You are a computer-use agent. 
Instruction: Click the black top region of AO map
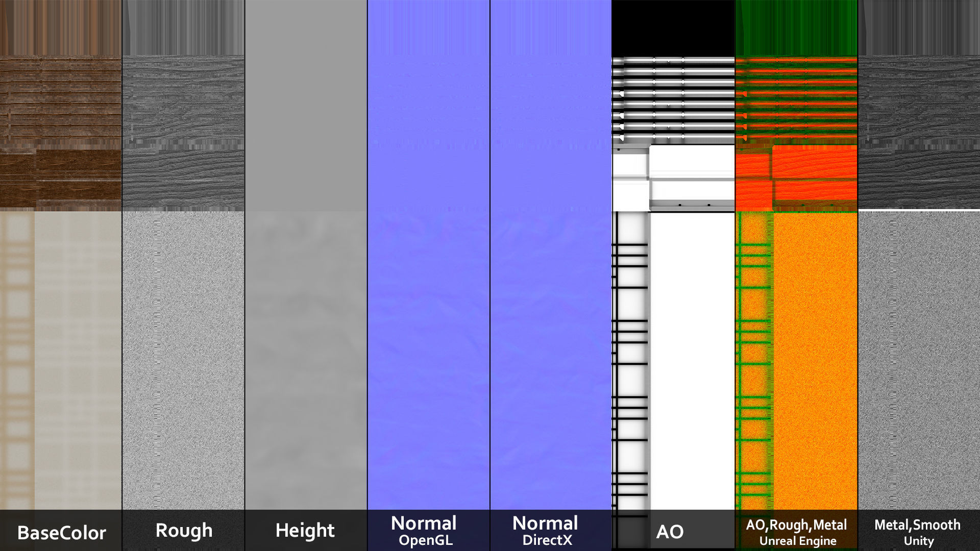[x=673, y=28]
